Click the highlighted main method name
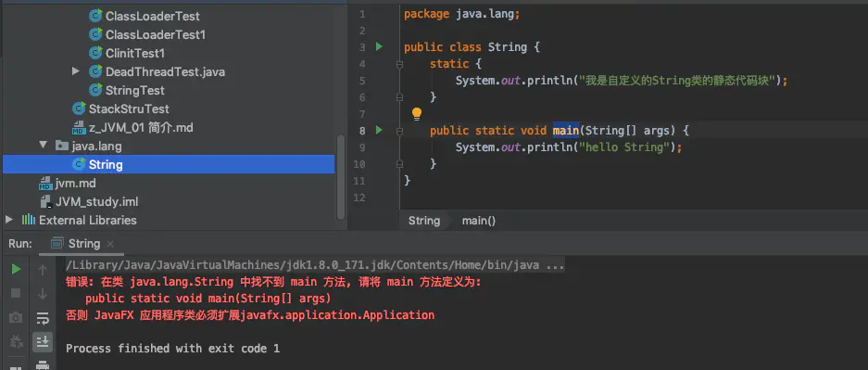 (x=566, y=131)
